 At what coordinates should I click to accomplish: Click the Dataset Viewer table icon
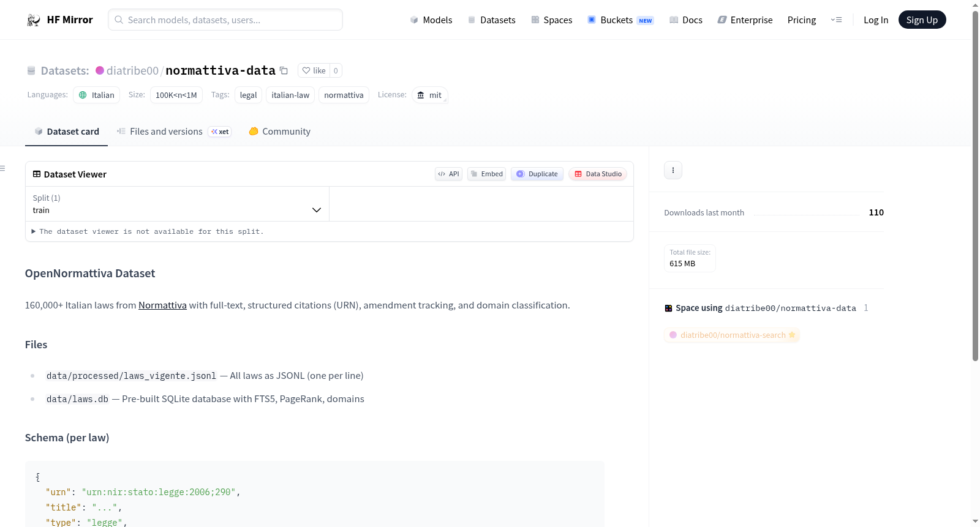click(x=37, y=174)
